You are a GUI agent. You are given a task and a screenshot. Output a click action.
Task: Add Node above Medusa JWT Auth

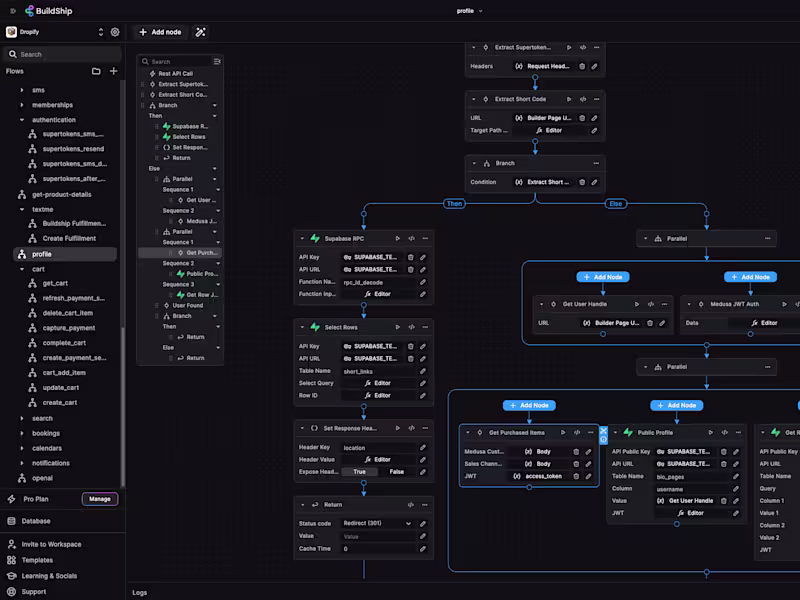point(751,277)
